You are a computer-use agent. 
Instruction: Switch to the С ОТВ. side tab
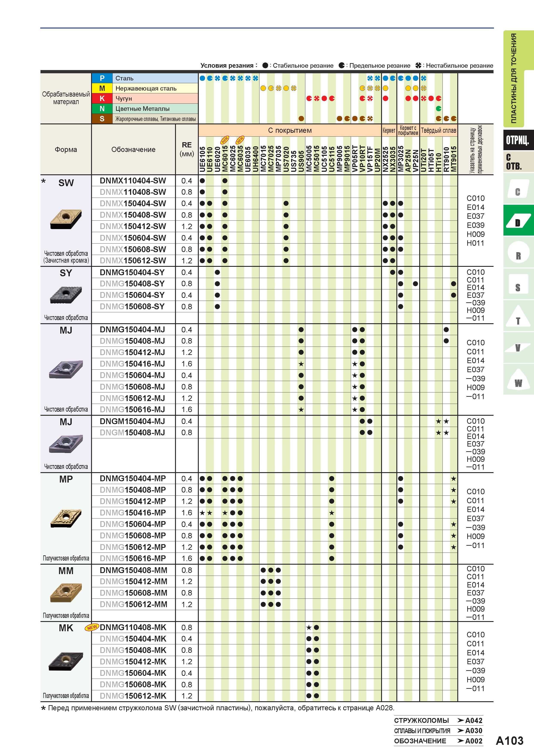click(518, 162)
